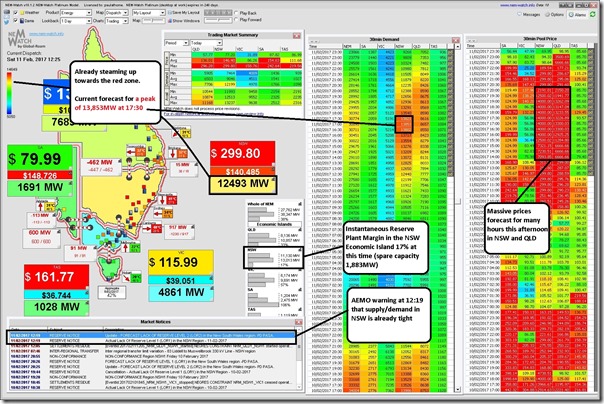604x404 pixels.
Task: Click corner icon on NSW 12493 MW box
Action: pos(273,180)
